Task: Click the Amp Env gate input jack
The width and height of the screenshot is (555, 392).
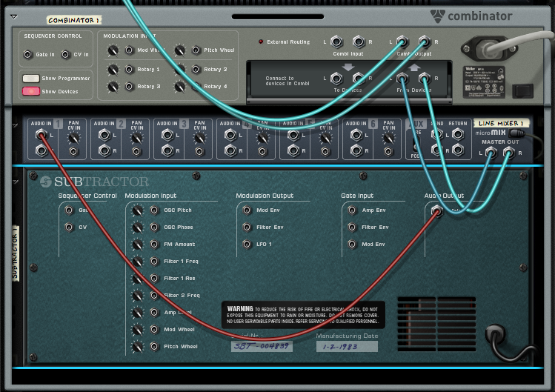Action: [352, 210]
